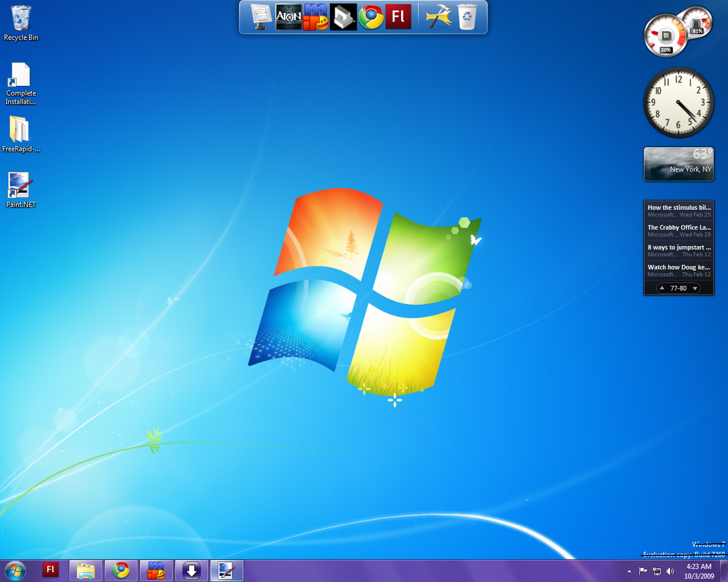Select the Complete Installation shortcut icon

(20, 84)
